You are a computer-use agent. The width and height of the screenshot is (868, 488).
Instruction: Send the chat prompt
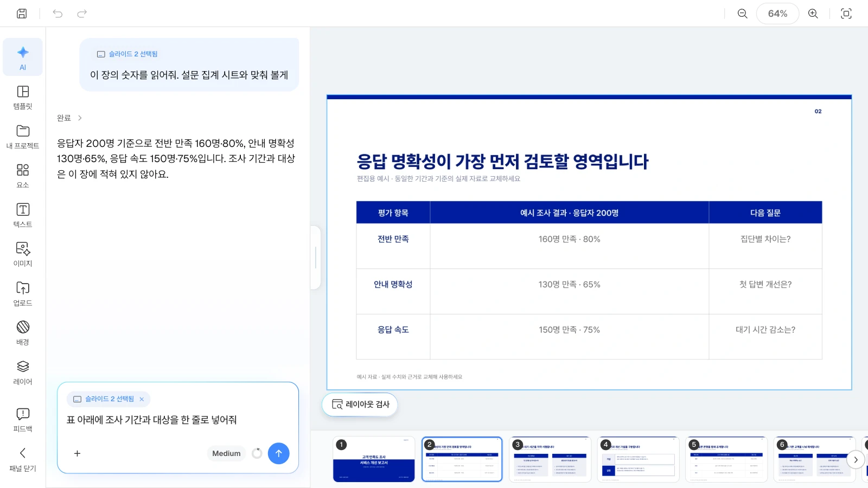click(x=278, y=453)
